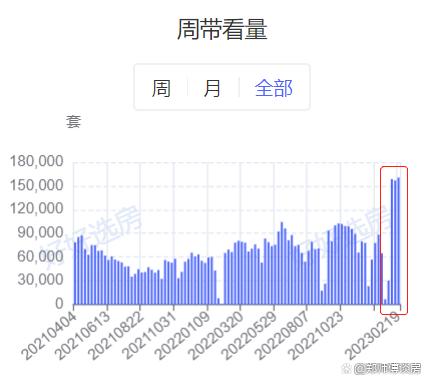Select the 20210404 date label on x-axis
430x384 pixels.
point(49,335)
